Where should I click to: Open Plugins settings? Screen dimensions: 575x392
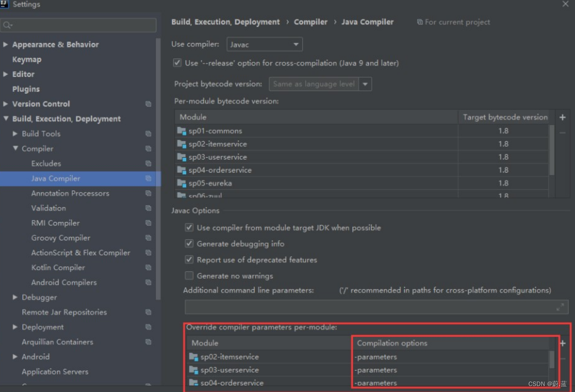[26, 89]
